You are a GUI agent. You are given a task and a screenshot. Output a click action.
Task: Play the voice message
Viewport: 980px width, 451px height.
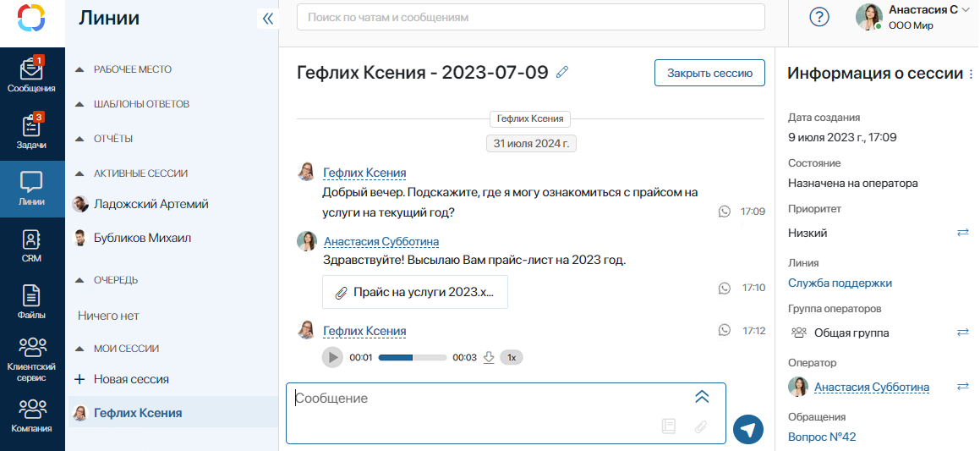coord(332,357)
